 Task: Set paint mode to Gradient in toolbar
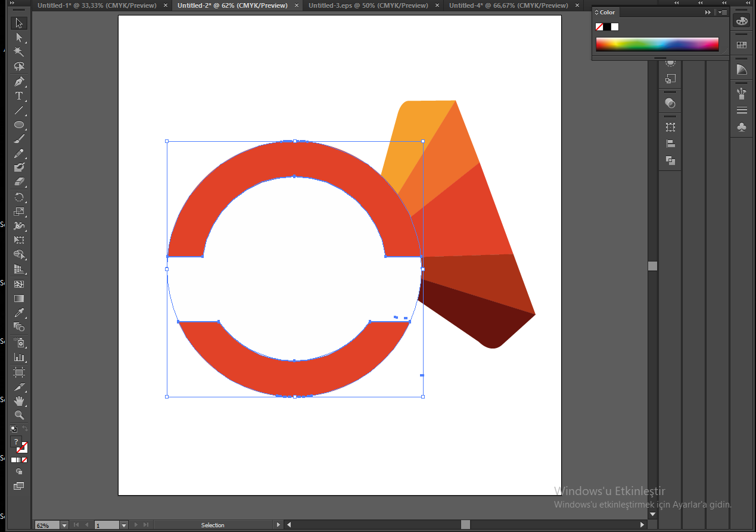19,460
